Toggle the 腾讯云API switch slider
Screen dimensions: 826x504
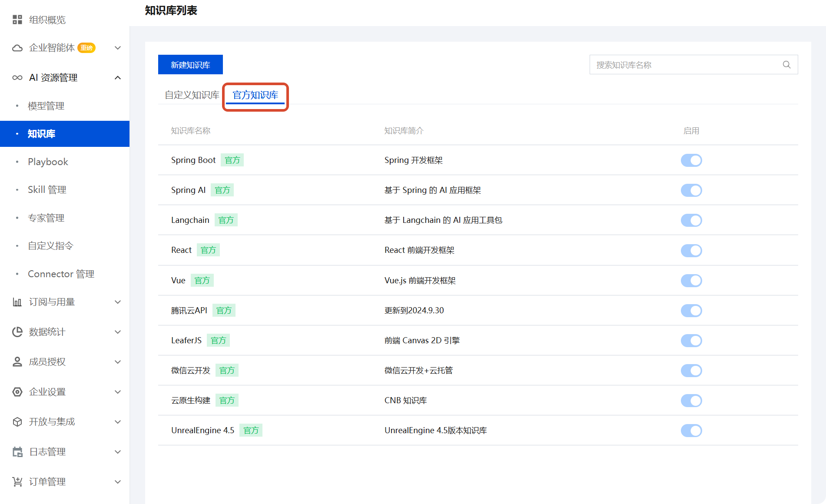coord(691,311)
